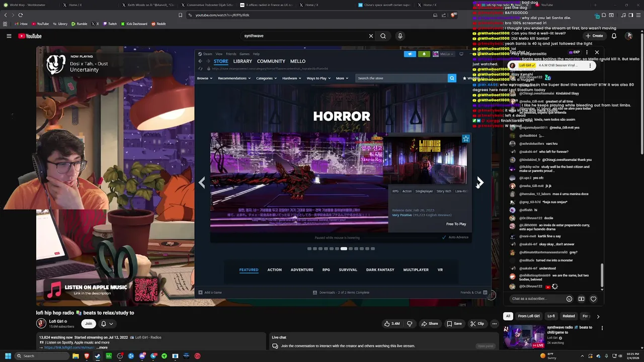Screen dimensions: 644x362
Task: Expand the More dropdown in Steam store
Action: click(342, 78)
